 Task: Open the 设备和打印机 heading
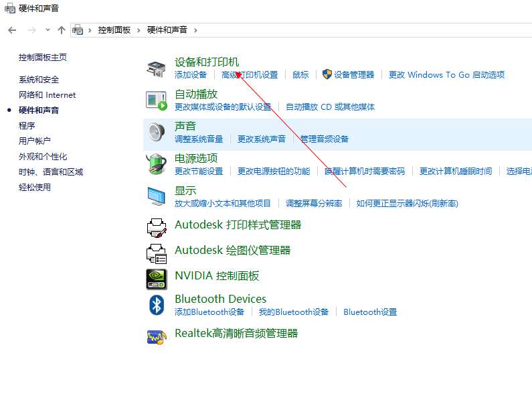[x=207, y=62]
